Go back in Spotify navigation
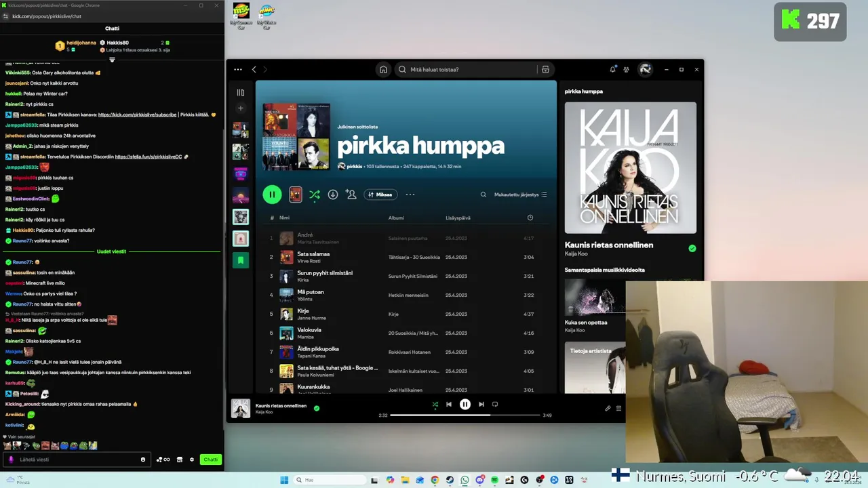Image resolution: width=868 pixels, height=488 pixels. 254,69
